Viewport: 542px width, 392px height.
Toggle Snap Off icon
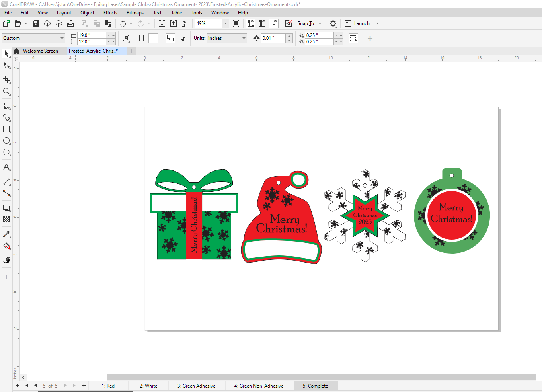tap(289, 23)
